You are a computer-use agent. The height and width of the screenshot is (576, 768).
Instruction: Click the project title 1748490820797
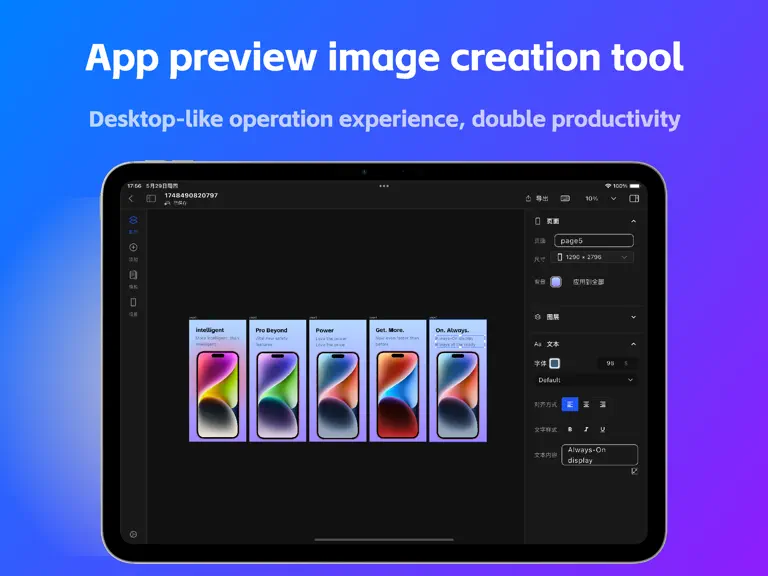click(191, 195)
